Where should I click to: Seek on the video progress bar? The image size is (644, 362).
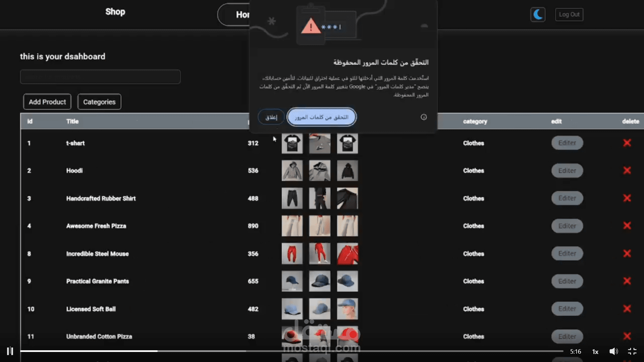(292, 351)
